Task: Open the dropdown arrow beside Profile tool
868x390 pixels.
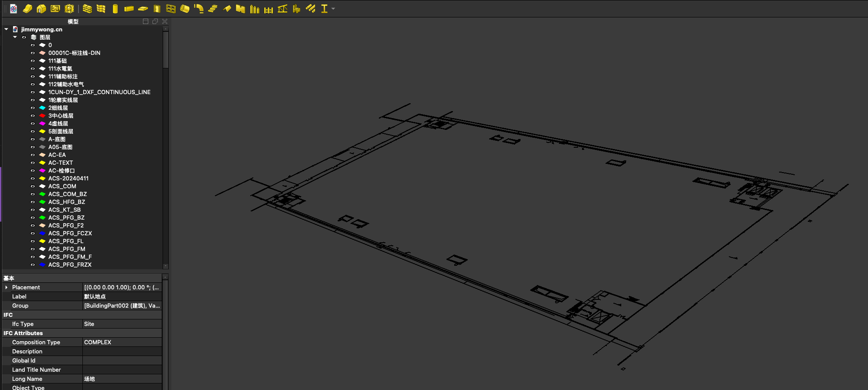Action: coord(334,9)
